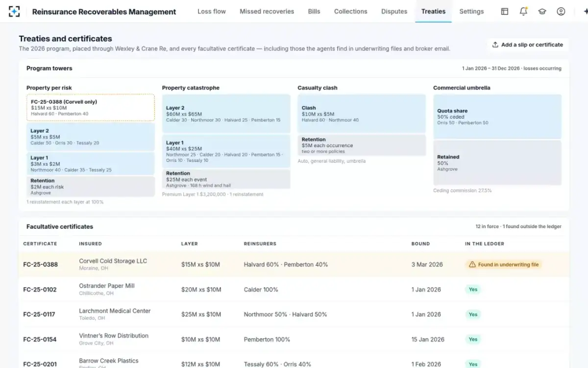Image resolution: width=588 pixels, height=368 pixels.
Task: Click the $2M each risk Retention block
Action: (91, 186)
